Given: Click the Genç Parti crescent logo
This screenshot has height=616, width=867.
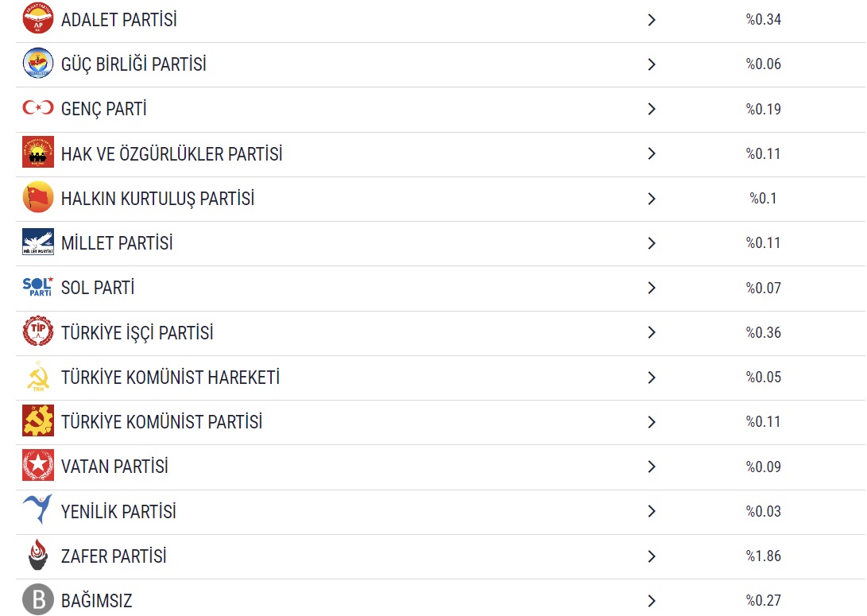Looking at the screenshot, I should coord(38,108).
